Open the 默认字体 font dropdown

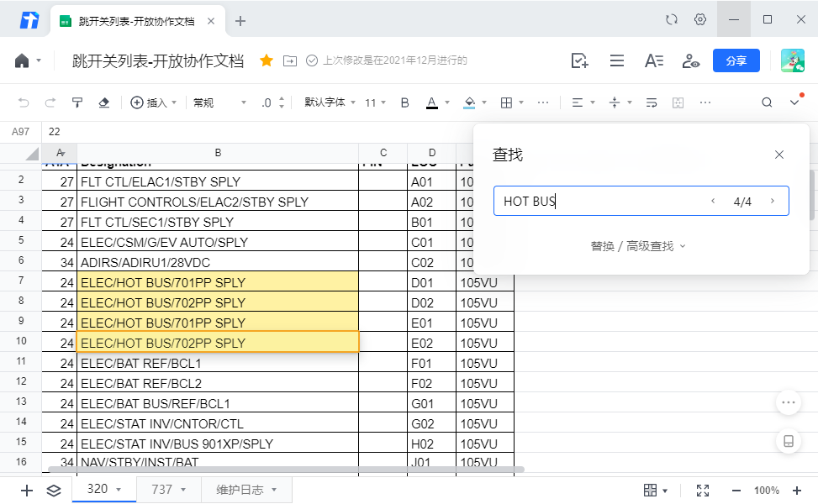pyautogui.click(x=330, y=102)
